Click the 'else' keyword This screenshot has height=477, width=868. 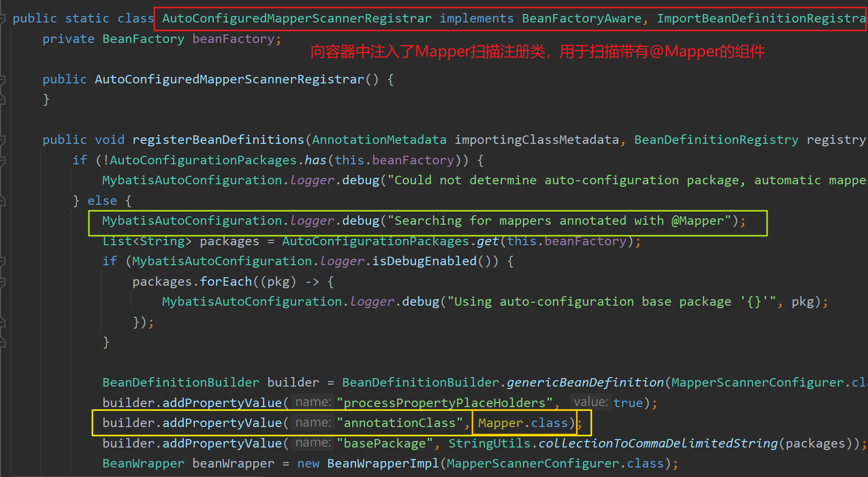[102, 201]
